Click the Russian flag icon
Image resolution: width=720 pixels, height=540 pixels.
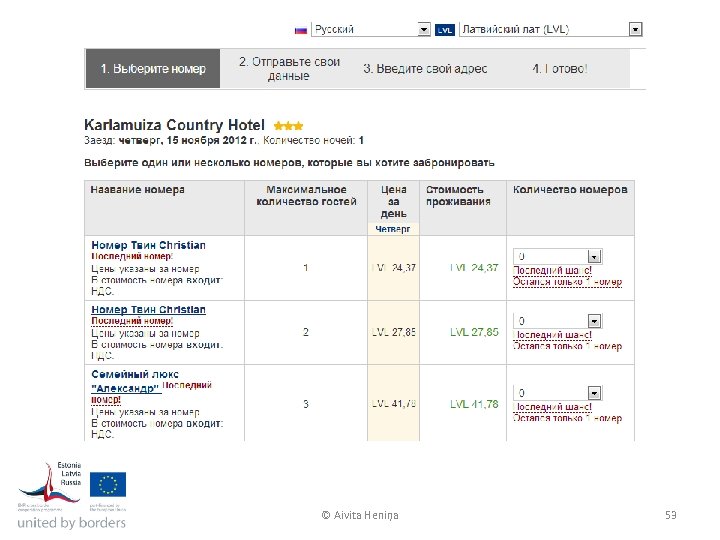click(301, 30)
